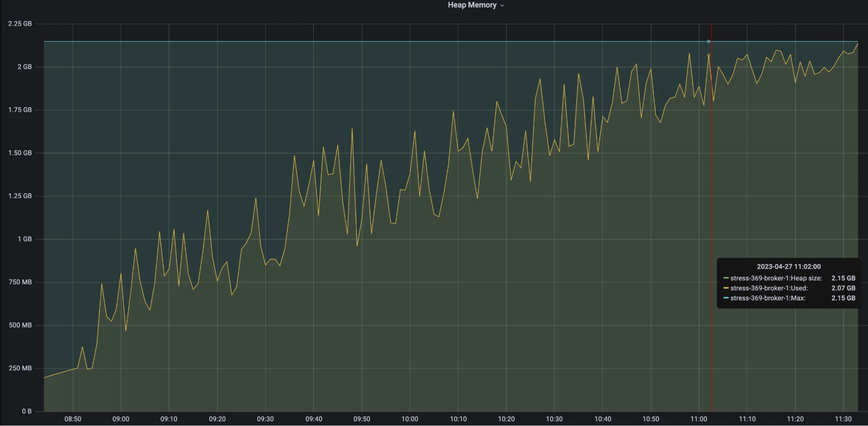The image size is (868, 426).
Task: Click the 10:00 time axis label
Action: (x=409, y=419)
